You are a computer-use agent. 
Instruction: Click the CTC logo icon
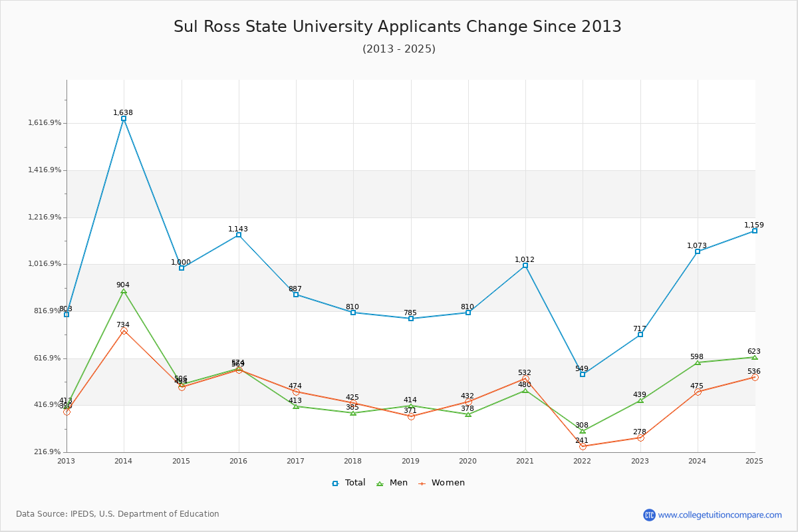pyautogui.click(x=649, y=515)
